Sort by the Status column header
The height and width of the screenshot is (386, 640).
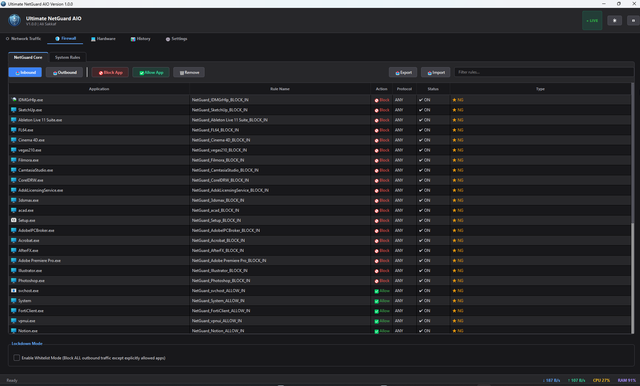tap(433, 89)
